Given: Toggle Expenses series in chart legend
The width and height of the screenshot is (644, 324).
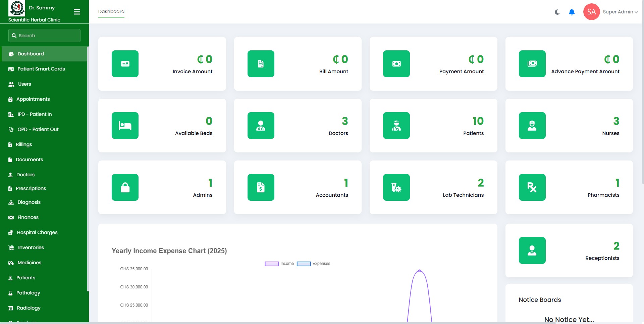Looking at the screenshot, I should [313, 264].
